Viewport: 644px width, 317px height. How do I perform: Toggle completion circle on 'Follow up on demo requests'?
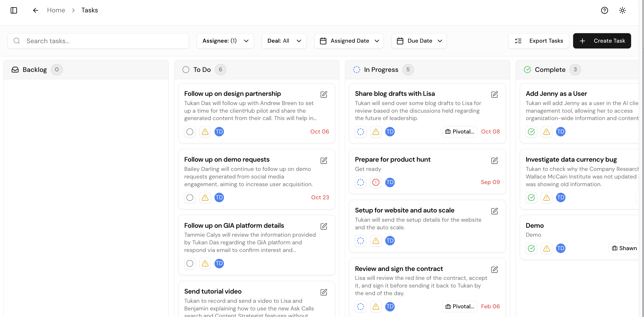click(190, 197)
